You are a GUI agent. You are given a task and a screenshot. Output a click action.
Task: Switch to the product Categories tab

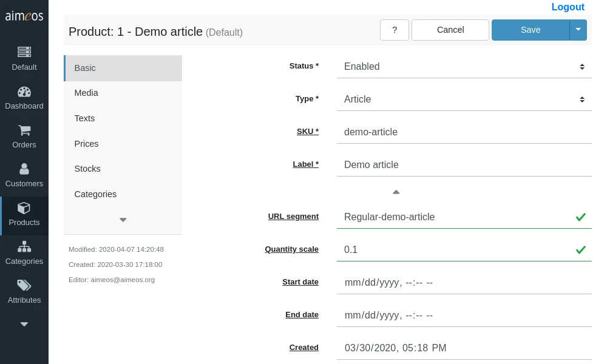123,194
